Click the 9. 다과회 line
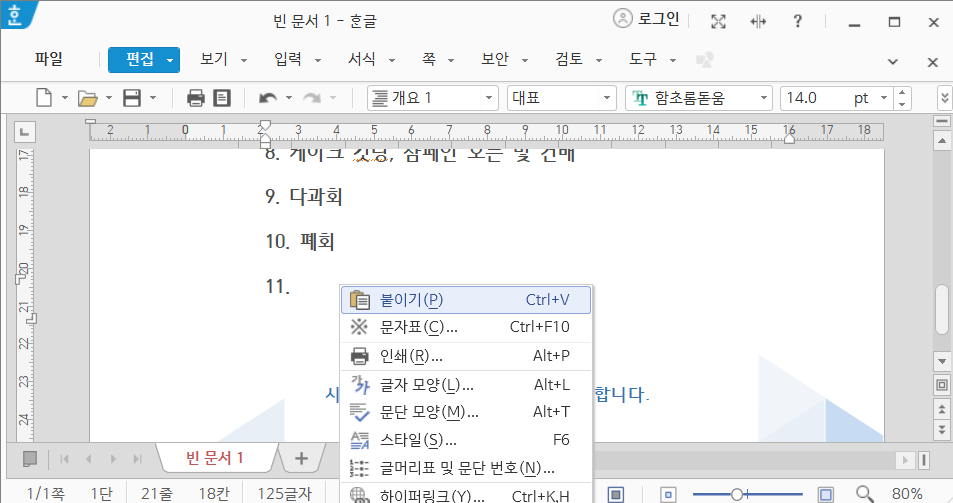The image size is (953, 503). pos(304,197)
